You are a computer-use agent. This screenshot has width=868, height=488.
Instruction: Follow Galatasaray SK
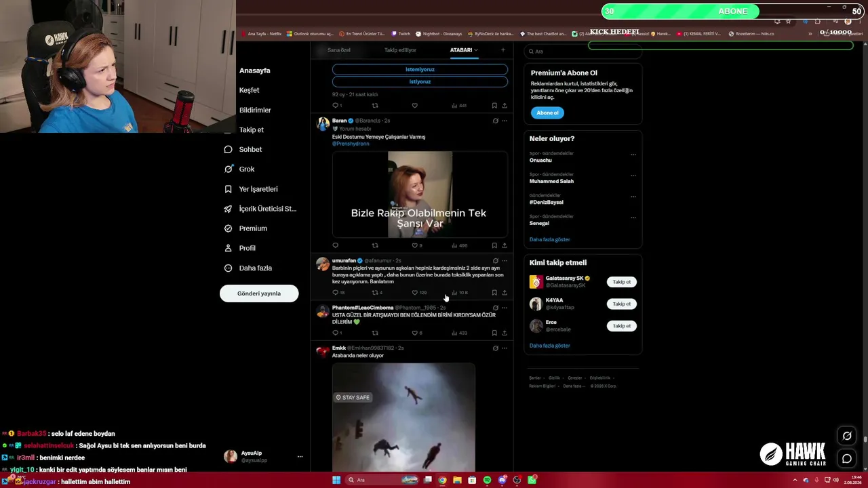coord(622,282)
